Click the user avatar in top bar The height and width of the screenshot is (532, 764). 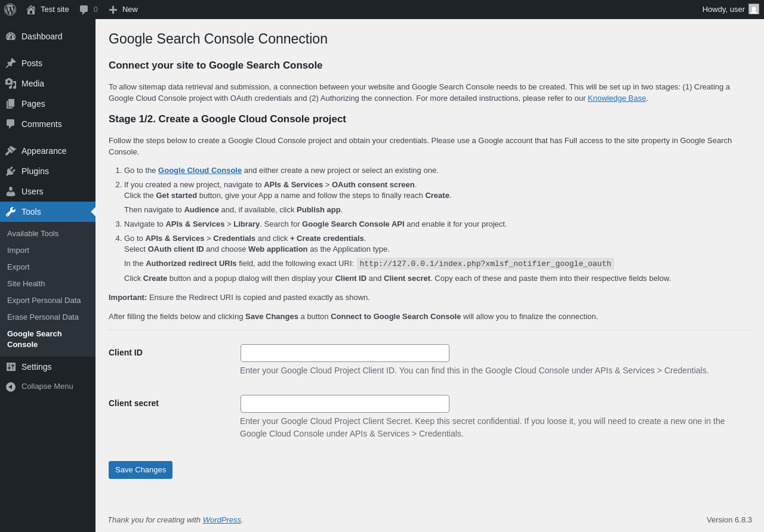click(754, 10)
